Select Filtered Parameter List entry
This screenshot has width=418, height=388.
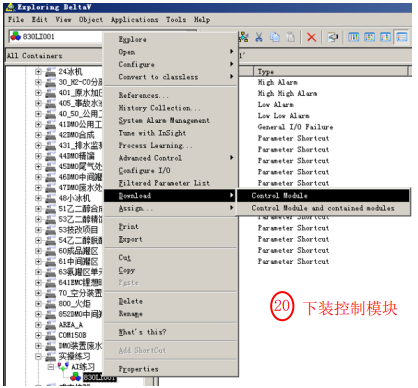click(x=171, y=183)
